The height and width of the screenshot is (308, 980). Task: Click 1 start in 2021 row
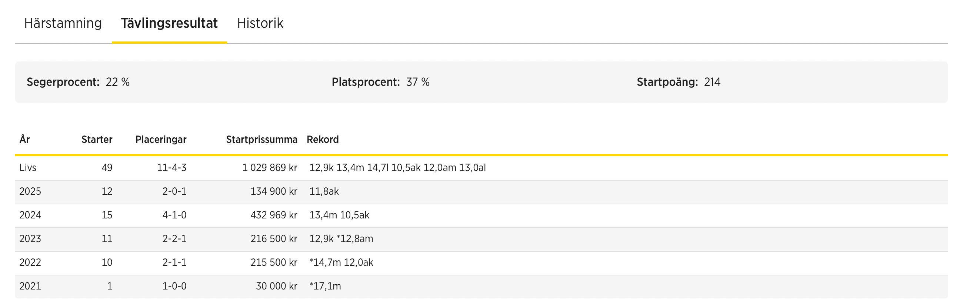tap(110, 286)
